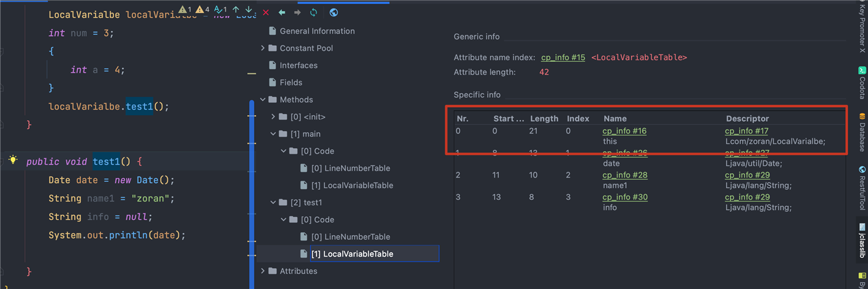Expand the [0] <init> method node
868x289 pixels.
(x=273, y=116)
